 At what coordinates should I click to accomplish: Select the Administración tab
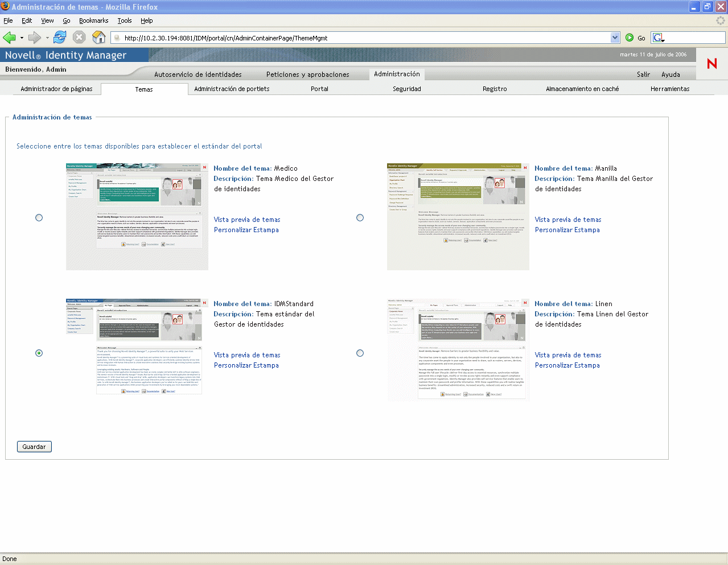[397, 74]
